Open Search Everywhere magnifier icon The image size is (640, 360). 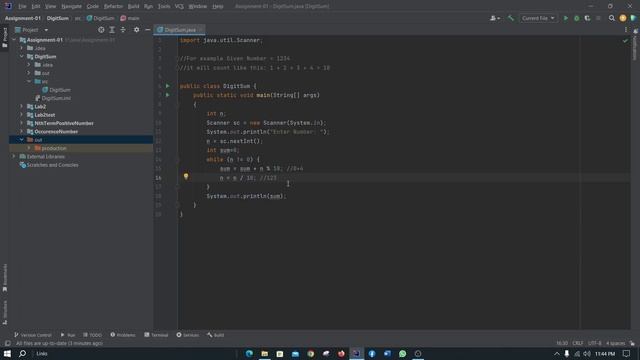(x=611, y=18)
